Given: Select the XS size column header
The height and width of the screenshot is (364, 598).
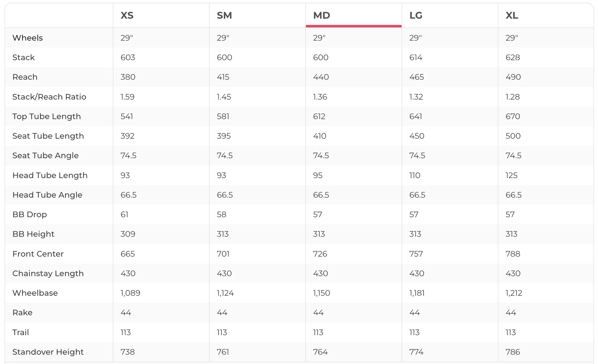Looking at the screenshot, I should point(127,15).
